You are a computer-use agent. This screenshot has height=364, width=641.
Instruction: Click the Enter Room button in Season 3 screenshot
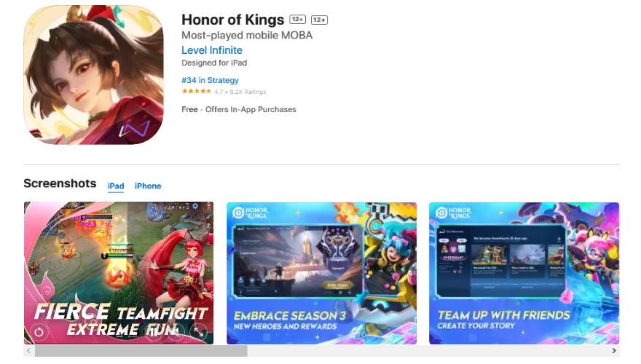338,285
